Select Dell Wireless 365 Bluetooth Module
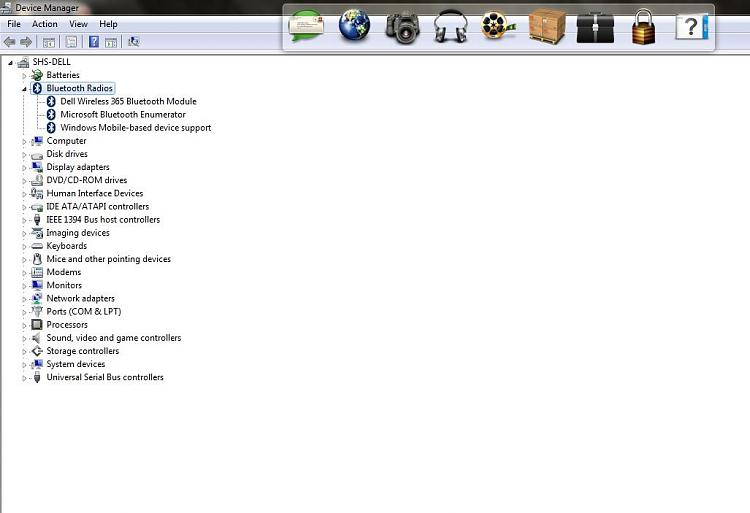Screen dimensions: 750x513 (x=128, y=101)
